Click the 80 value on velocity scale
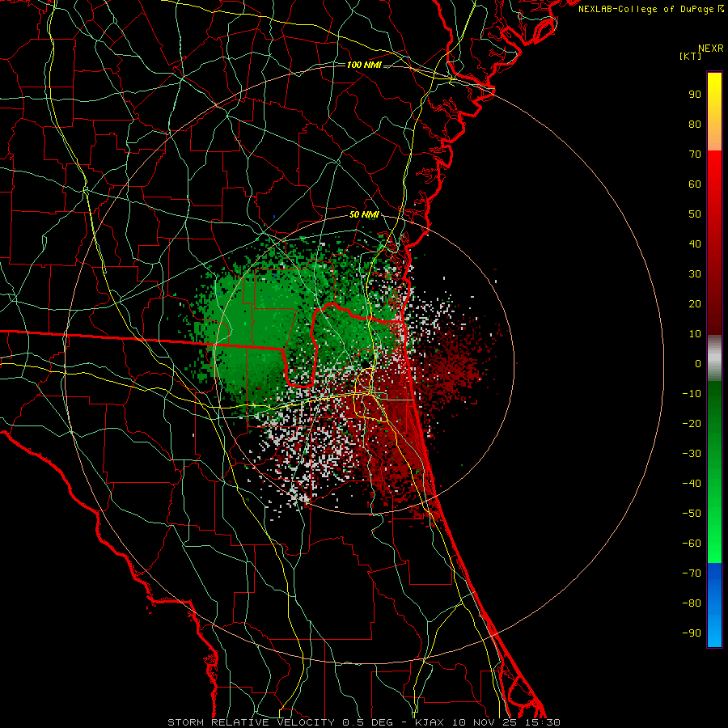 (x=695, y=124)
